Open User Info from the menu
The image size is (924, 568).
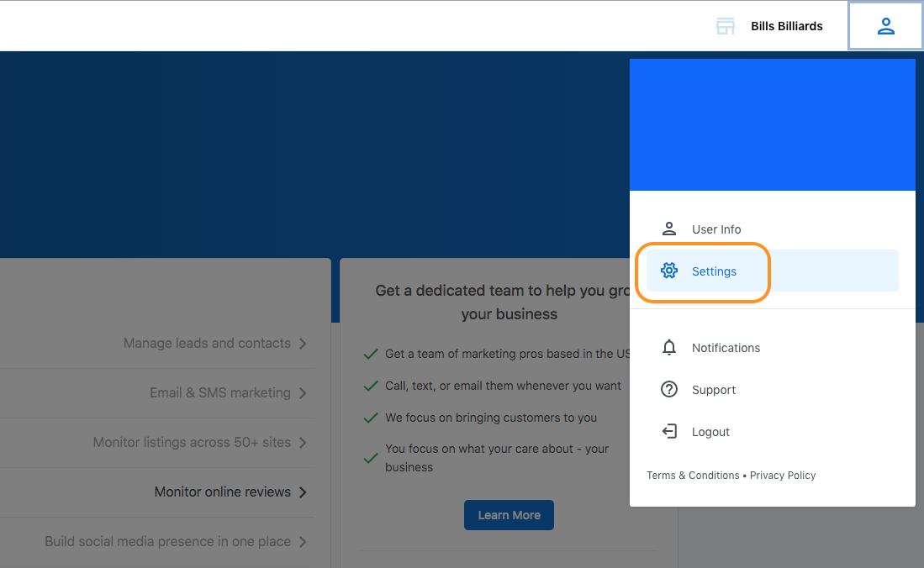[x=773, y=229]
